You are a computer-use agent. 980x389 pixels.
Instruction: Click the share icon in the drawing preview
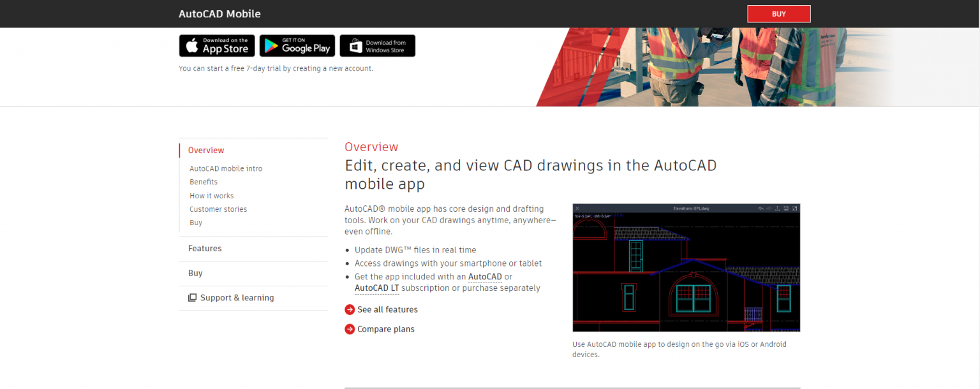pyautogui.click(x=778, y=209)
